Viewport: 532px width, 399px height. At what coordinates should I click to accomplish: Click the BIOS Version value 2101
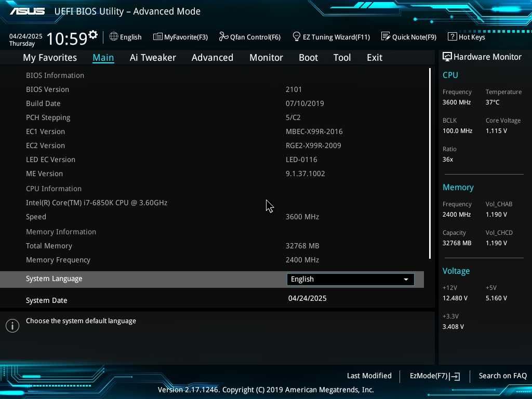pos(294,89)
